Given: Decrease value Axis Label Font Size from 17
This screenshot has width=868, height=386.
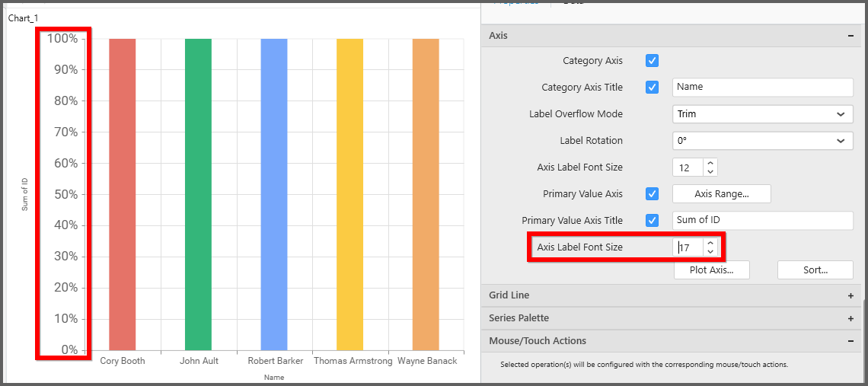Looking at the screenshot, I should 710,252.
